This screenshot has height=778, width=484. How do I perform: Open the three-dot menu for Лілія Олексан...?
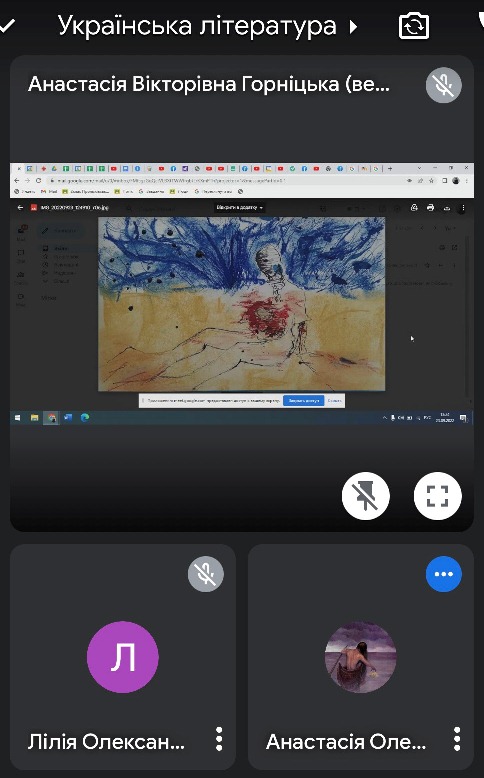[219, 739]
